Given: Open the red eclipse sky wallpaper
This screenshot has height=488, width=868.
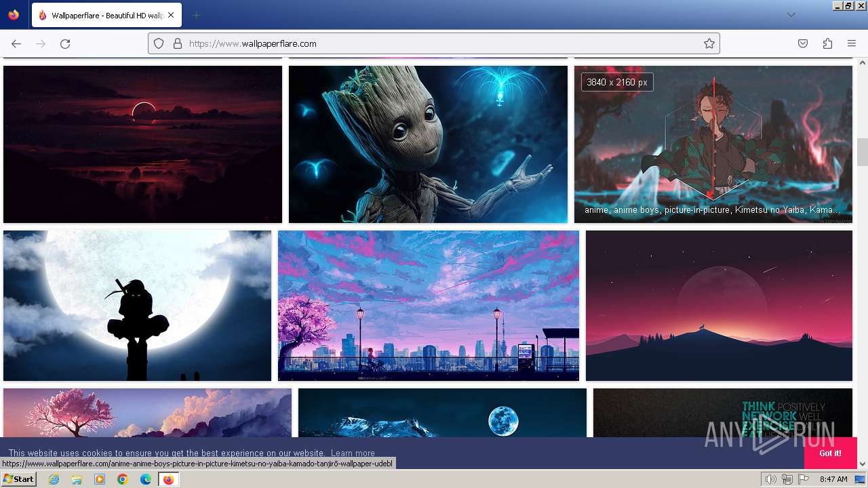Looking at the screenshot, I should tap(142, 144).
